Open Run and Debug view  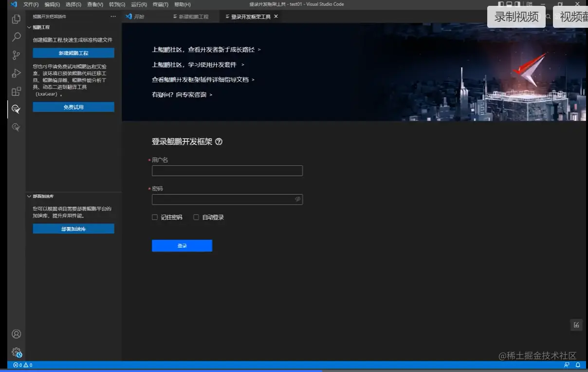pyautogui.click(x=16, y=73)
